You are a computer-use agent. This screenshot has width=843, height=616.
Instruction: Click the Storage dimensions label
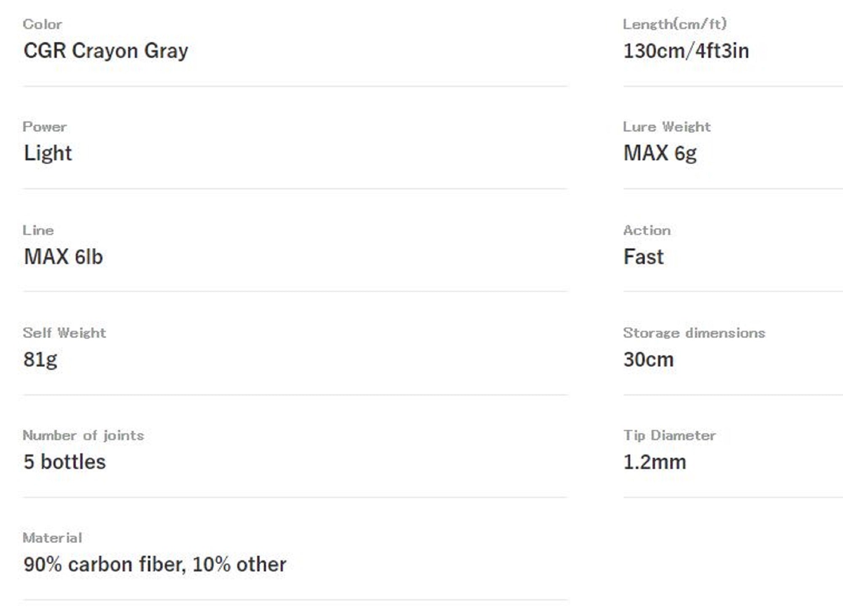[x=694, y=333]
